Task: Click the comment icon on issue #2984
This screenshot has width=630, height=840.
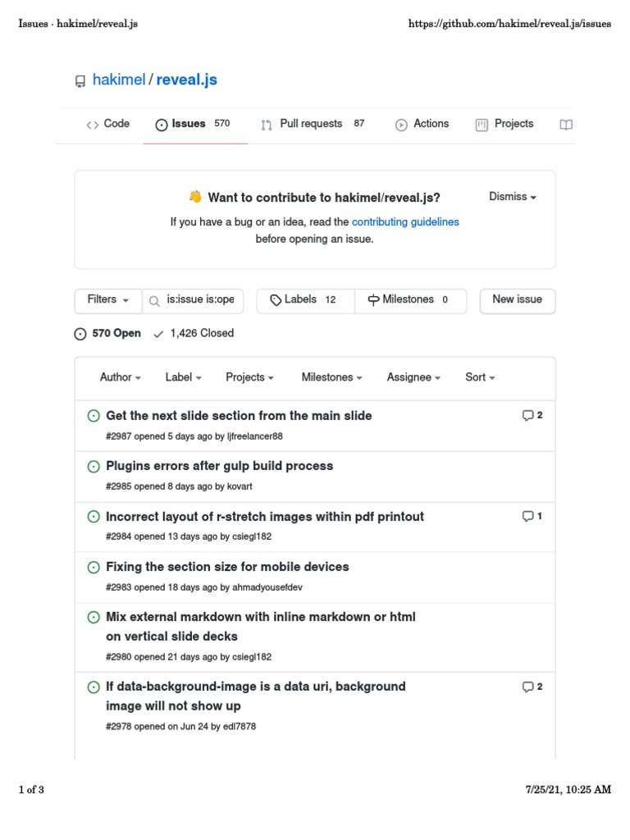Action: click(527, 517)
